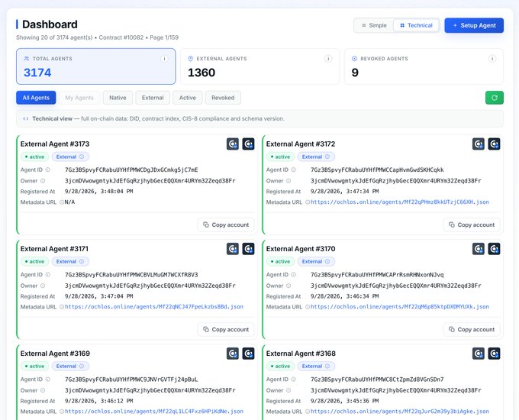Click the first wallet icon on Agent #3169
Viewport: 519px width, 420px height.
(233, 354)
